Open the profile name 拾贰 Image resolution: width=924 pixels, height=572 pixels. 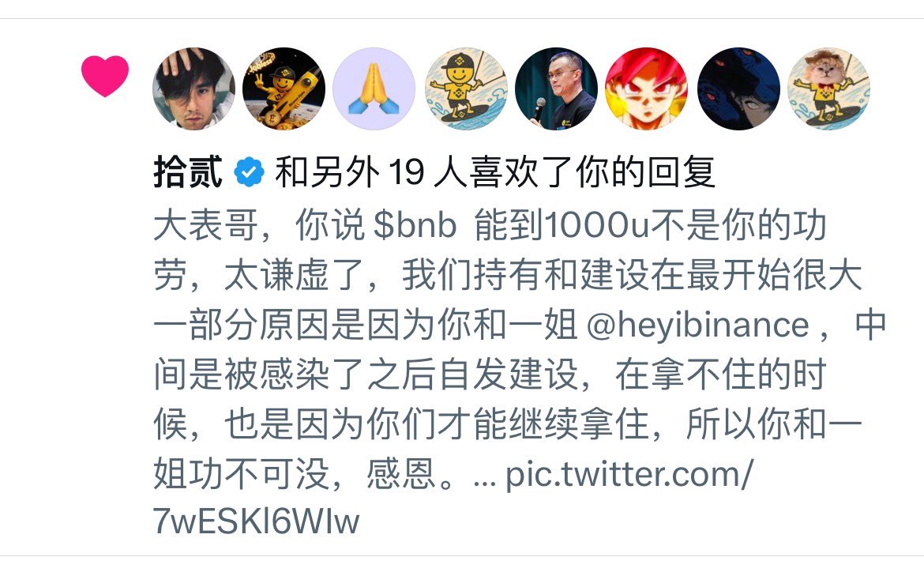point(188,172)
